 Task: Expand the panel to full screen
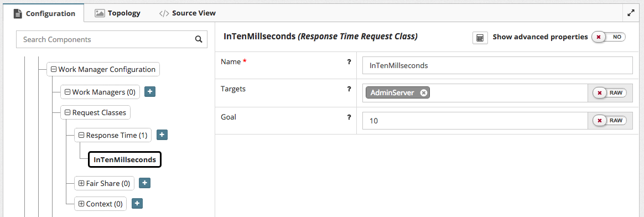(631, 13)
